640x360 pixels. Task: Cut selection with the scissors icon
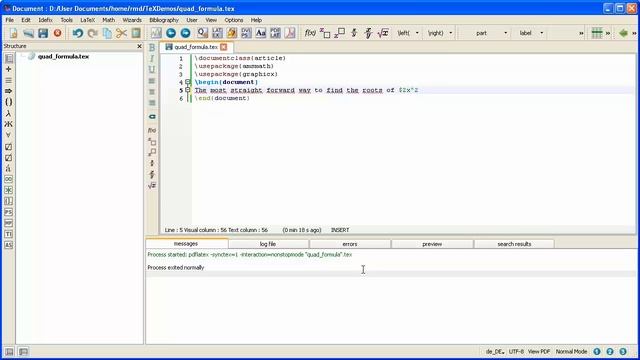[x=121, y=33]
